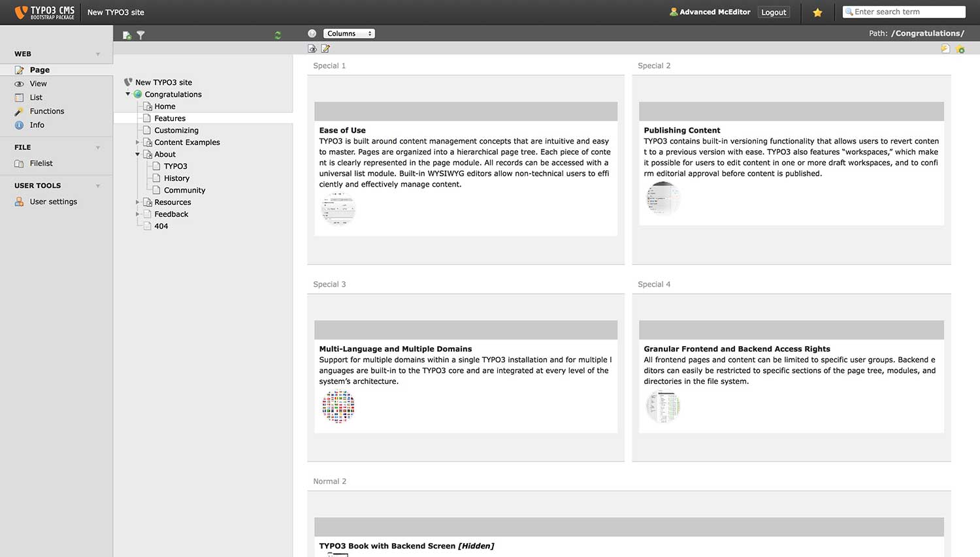Click the Publishing Content thumbnail
980x557 pixels.
pos(663,199)
